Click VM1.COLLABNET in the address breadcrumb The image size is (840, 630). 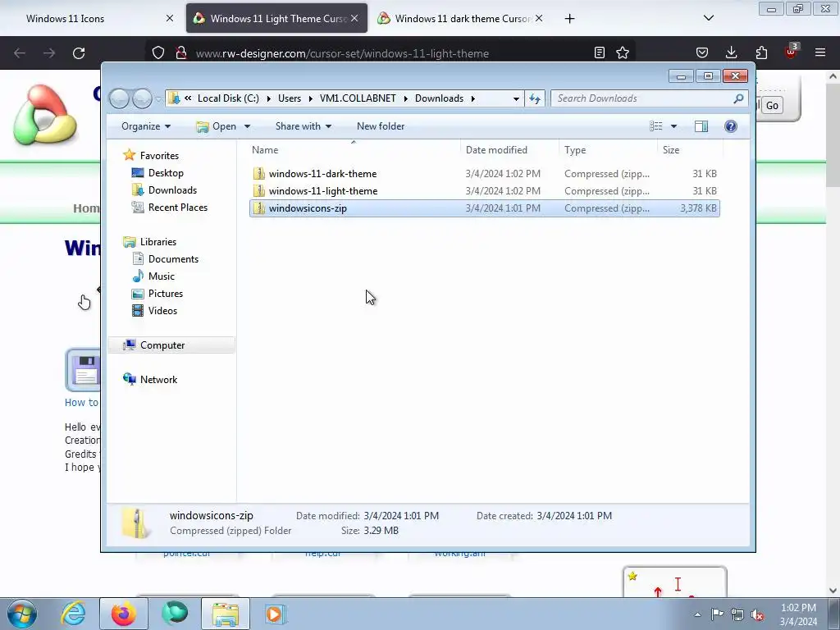[x=358, y=98]
